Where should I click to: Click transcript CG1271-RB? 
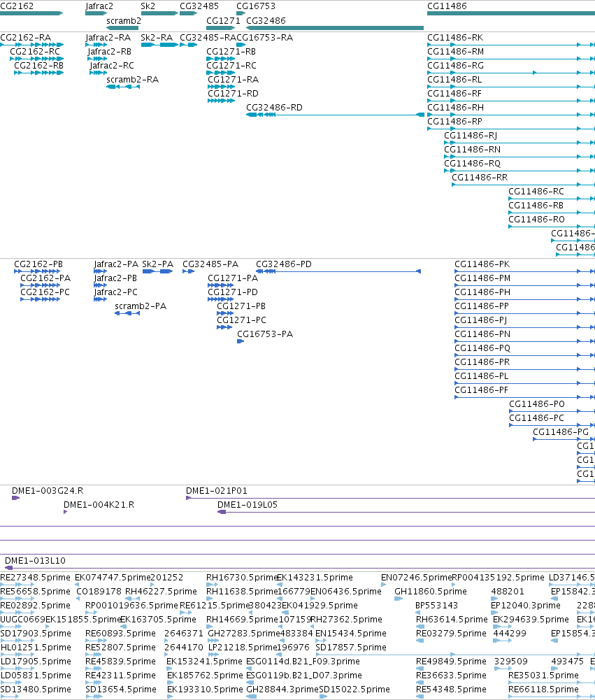[231, 51]
